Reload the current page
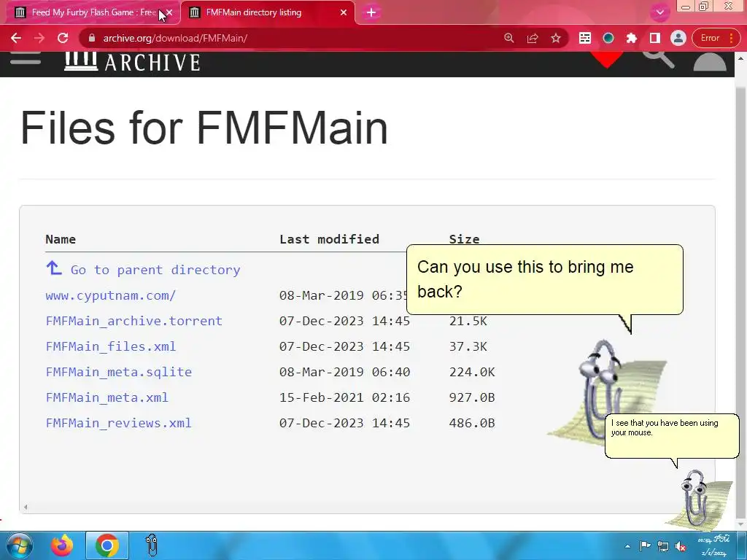747x560 pixels. (63, 38)
